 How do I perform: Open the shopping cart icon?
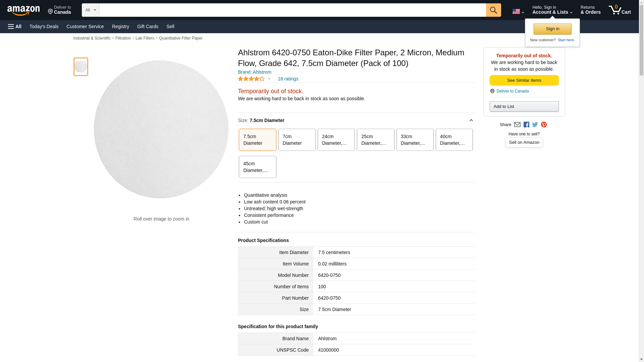(x=620, y=10)
